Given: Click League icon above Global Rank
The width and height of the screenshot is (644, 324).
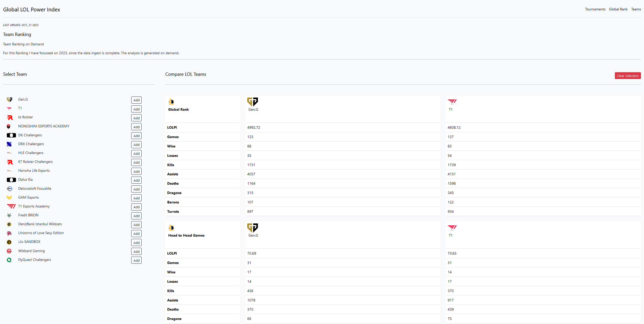Looking at the screenshot, I should [171, 102].
